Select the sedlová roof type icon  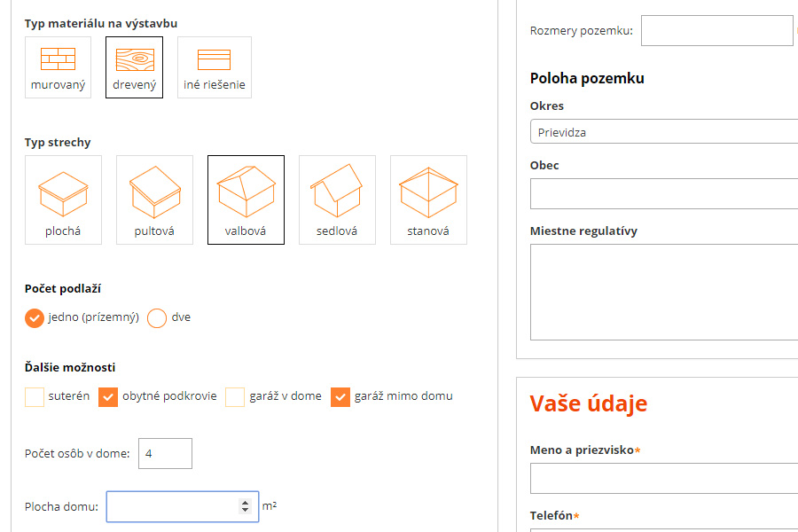(x=337, y=199)
